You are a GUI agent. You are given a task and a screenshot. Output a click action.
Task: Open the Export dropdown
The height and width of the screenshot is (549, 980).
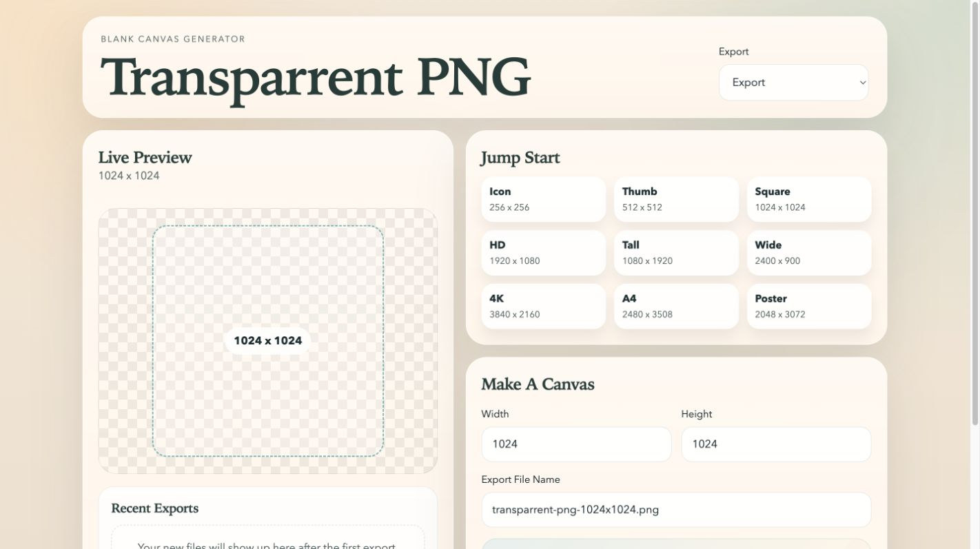793,83
